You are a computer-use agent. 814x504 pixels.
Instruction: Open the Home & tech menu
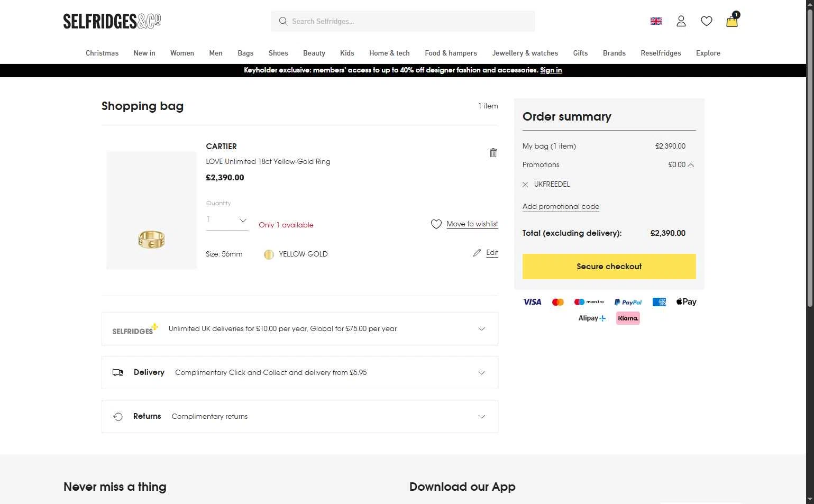tap(389, 53)
